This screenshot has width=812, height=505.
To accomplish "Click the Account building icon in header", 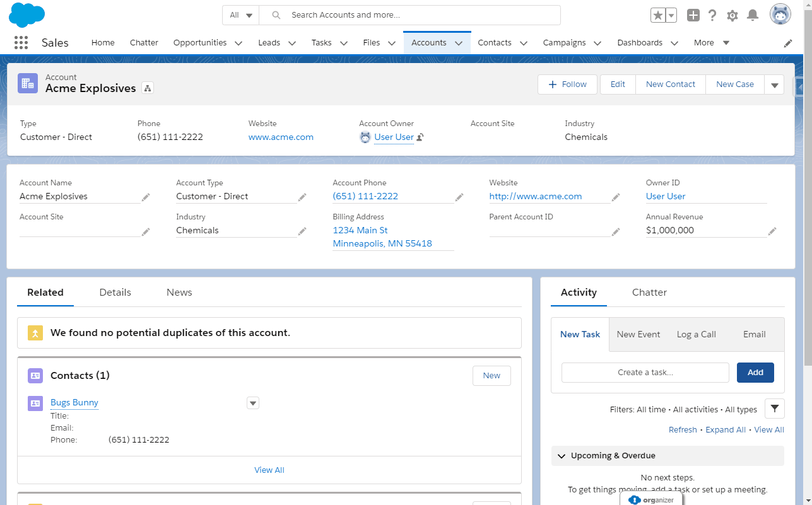I will click(x=28, y=83).
